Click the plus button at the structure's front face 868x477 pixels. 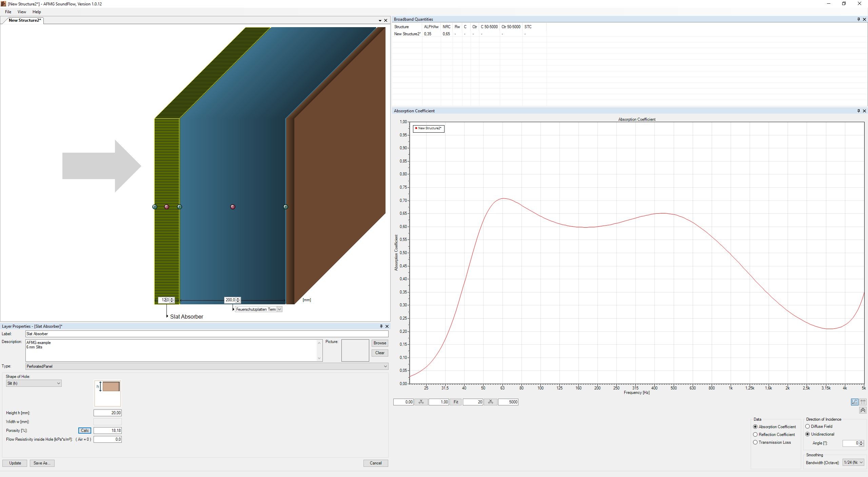pyautogui.click(x=155, y=207)
